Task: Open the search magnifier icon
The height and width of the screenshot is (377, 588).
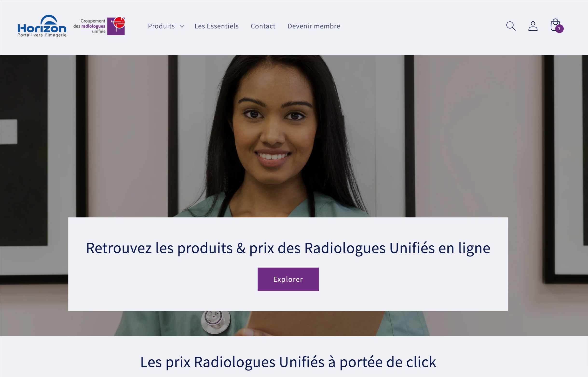Action: coord(511,26)
